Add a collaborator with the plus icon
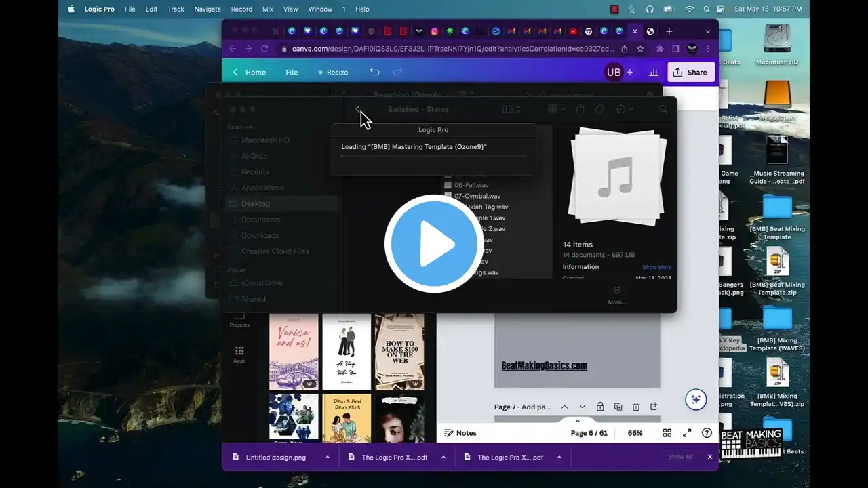 [630, 73]
